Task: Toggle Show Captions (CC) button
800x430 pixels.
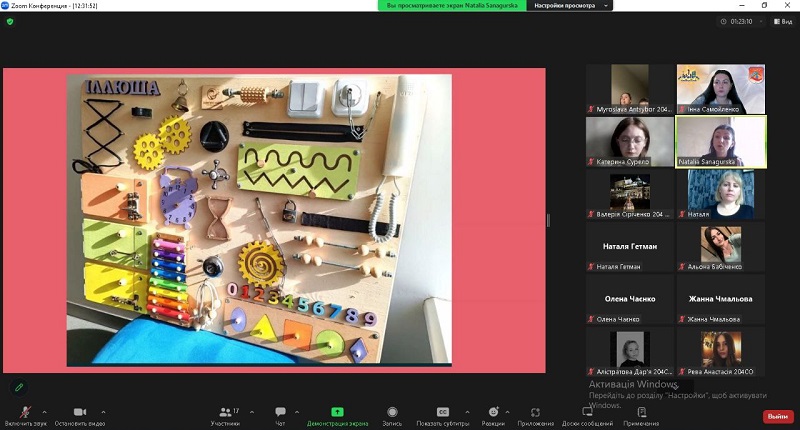Action: pos(443,414)
